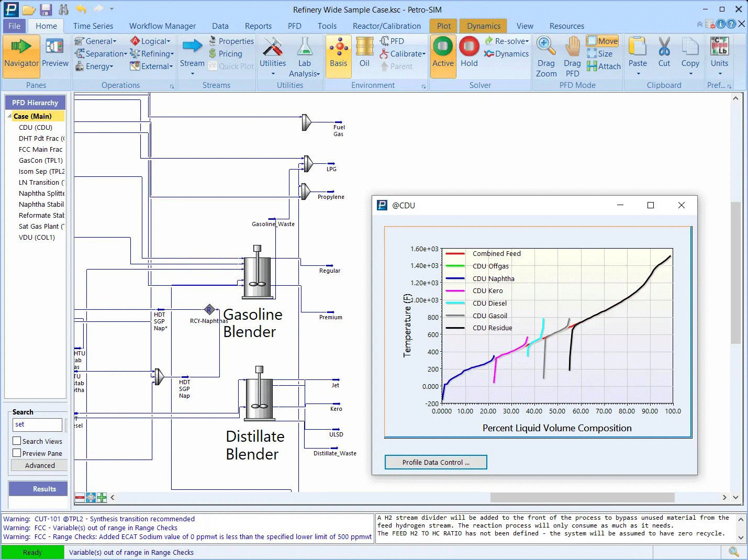Click the database icon in the ribbon corner
Screen dimensions: 748x560
pos(710,24)
